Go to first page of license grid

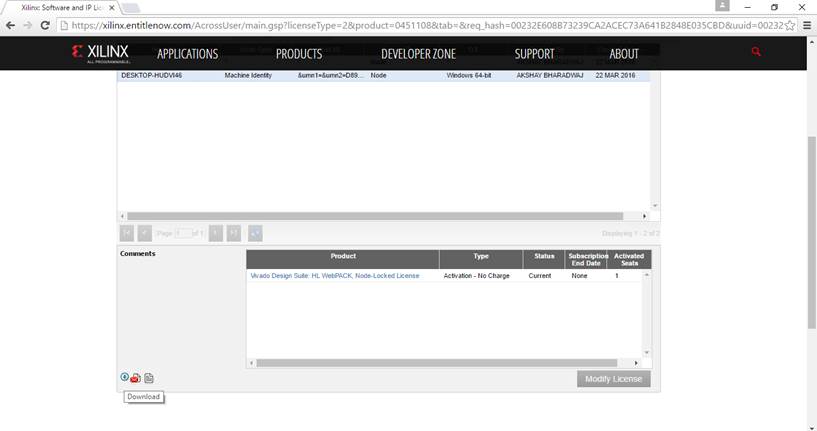[127, 233]
